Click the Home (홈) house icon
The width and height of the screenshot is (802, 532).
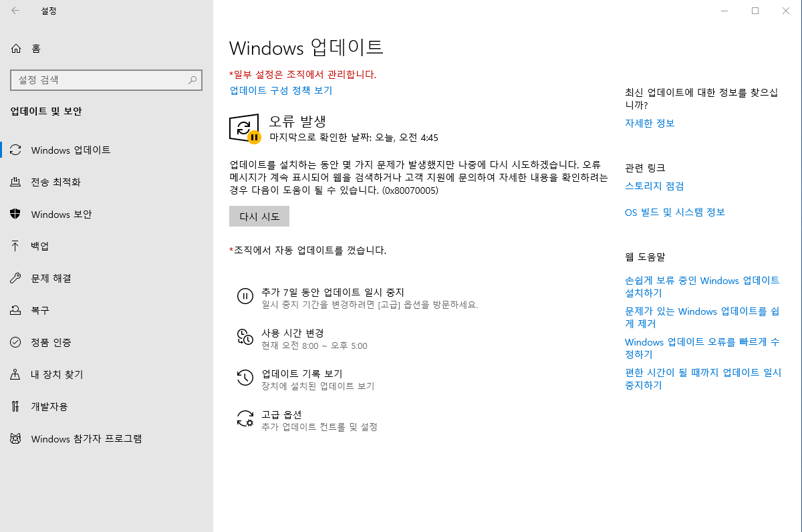(16, 48)
